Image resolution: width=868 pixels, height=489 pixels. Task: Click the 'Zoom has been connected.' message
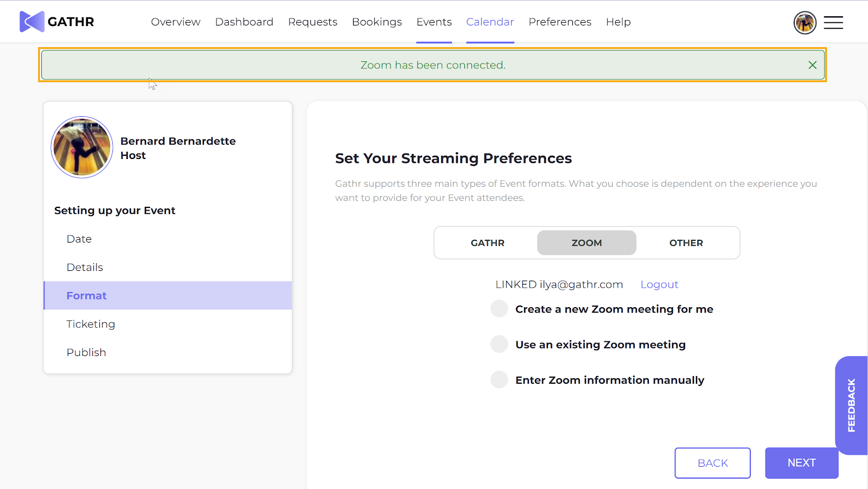tap(433, 65)
